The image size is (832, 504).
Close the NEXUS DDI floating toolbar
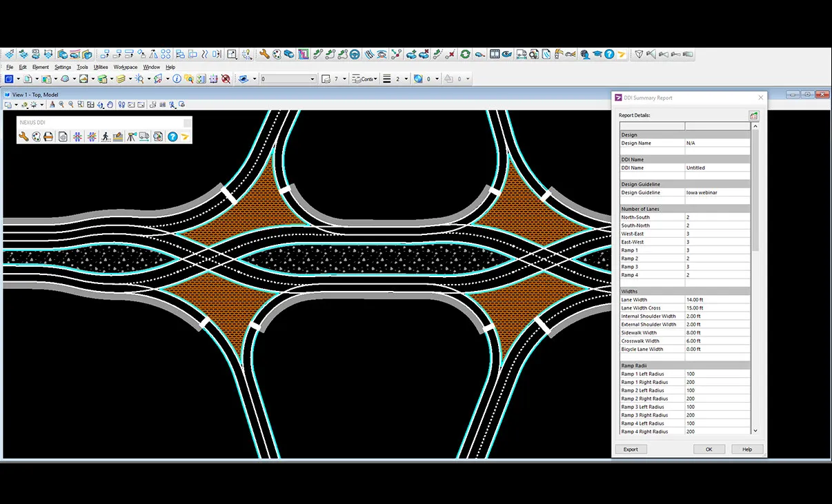tap(188, 123)
